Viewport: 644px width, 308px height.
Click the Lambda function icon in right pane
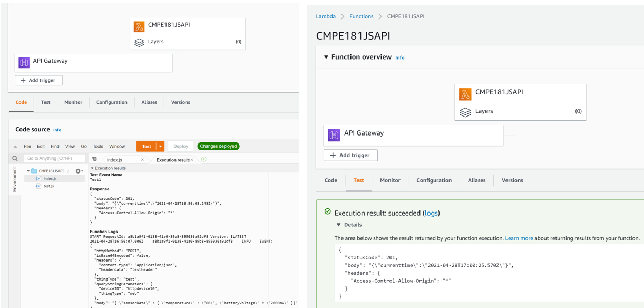[x=465, y=94]
